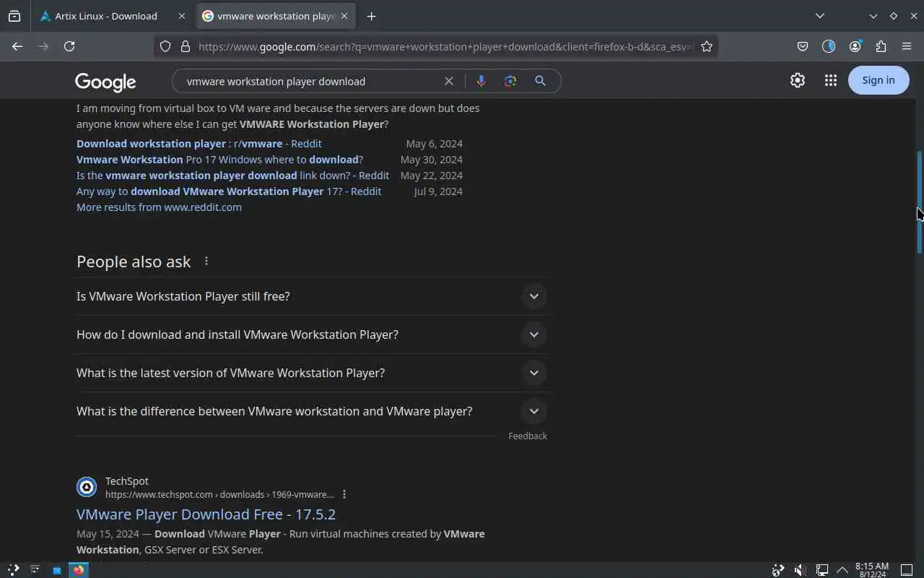The width and height of the screenshot is (924, 578).
Task: Bookmark this page with the star
Action: 707,46
